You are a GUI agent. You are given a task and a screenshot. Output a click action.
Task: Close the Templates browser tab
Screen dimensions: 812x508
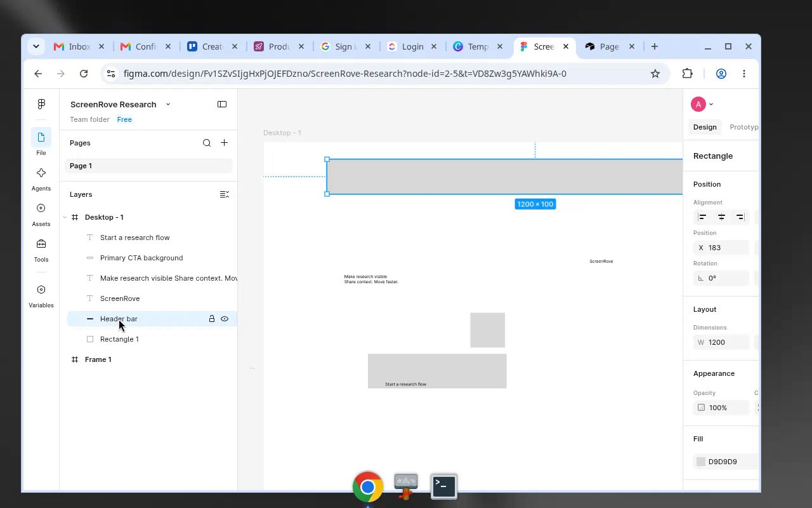500,46
